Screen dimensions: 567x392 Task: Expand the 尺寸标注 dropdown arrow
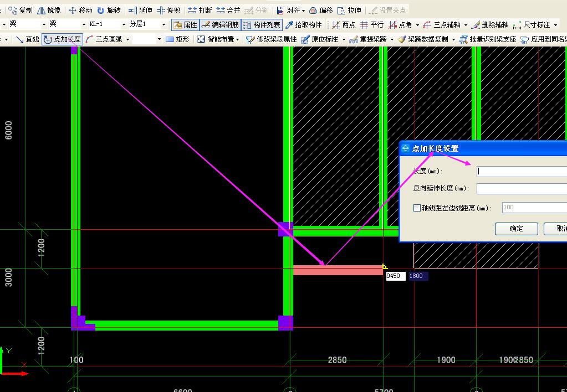(555, 25)
